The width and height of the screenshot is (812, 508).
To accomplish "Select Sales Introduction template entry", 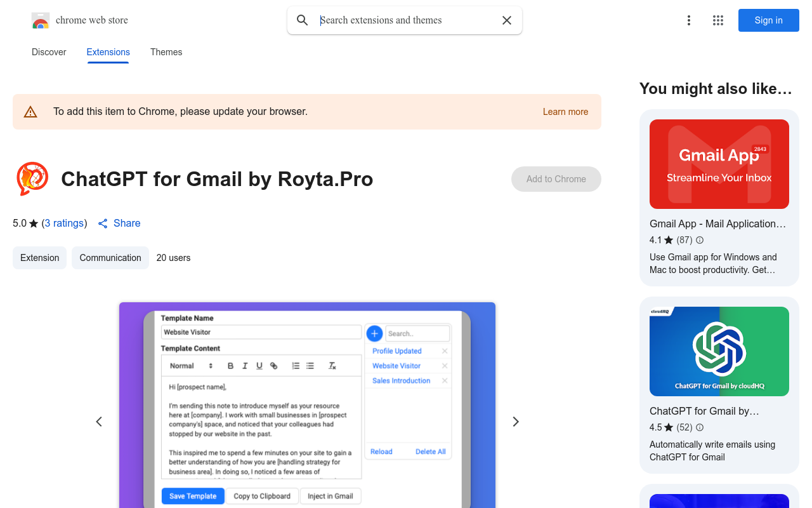I will point(402,381).
